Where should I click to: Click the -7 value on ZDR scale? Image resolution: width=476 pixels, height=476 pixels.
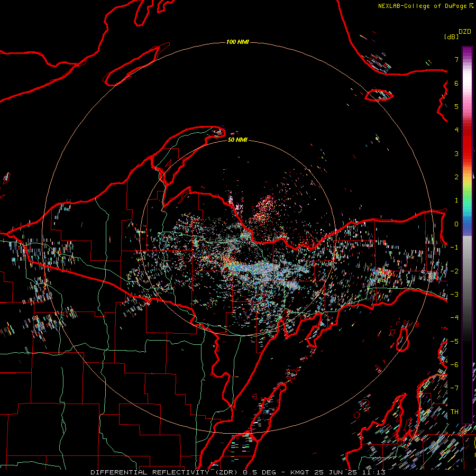454,388
